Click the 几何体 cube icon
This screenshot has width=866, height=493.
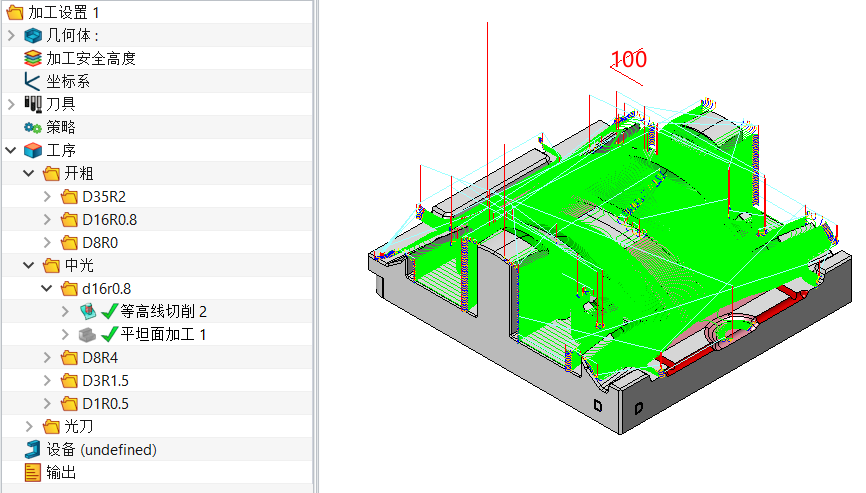click(33, 35)
